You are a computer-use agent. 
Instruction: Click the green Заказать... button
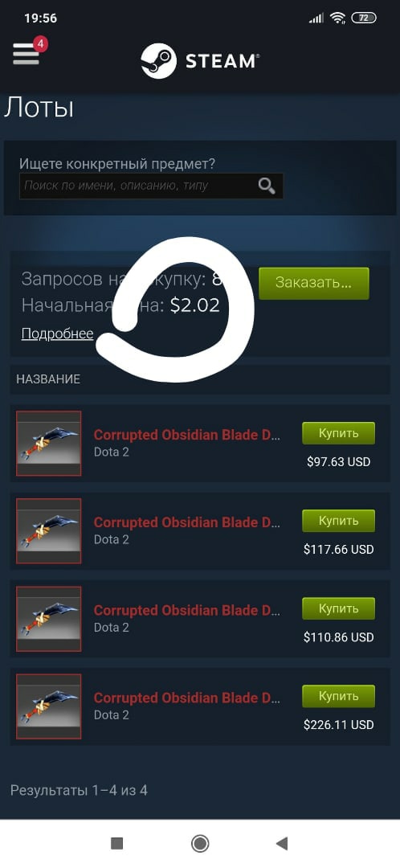pyautogui.click(x=314, y=284)
